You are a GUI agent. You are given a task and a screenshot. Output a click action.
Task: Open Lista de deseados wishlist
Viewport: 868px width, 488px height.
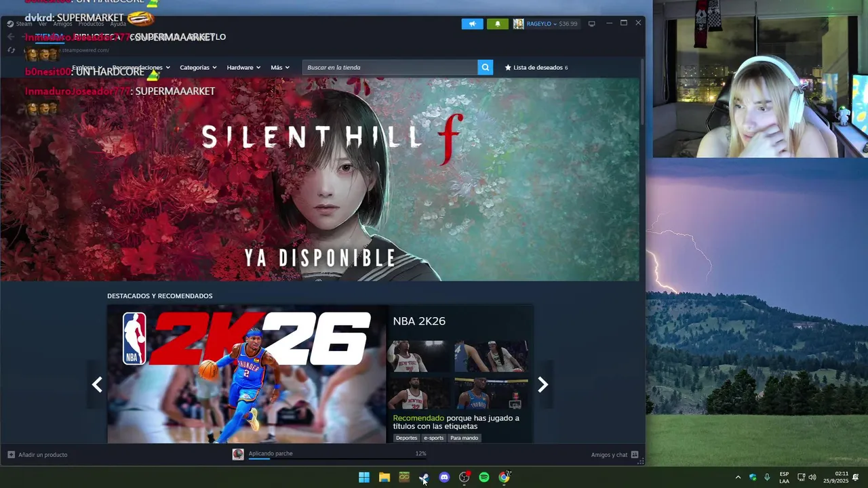point(536,67)
